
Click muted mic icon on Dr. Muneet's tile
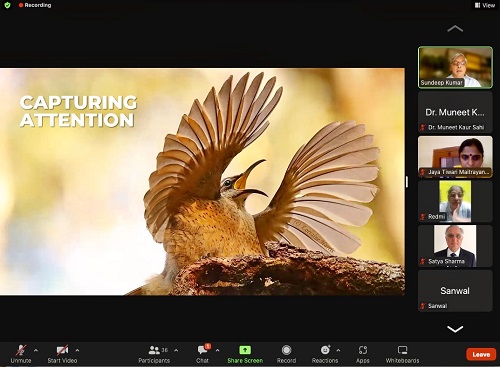click(x=423, y=127)
